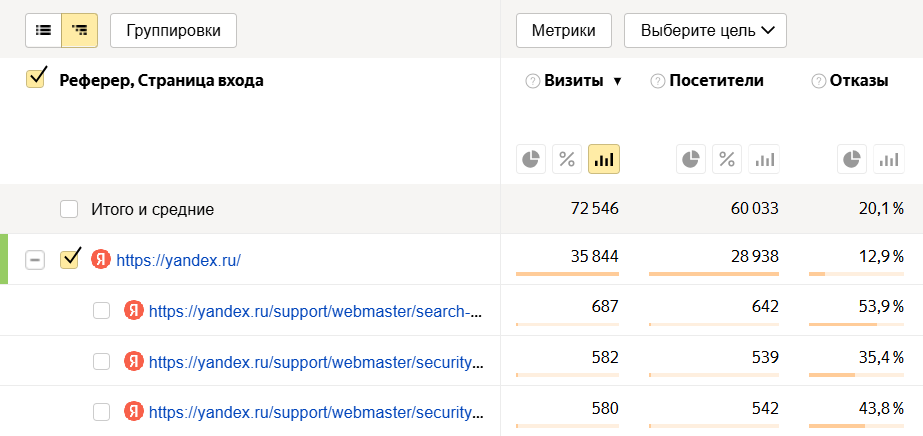Open the Выберите цель dropdown
The height and width of the screenshot is (436, 923).
pos(705,30)
